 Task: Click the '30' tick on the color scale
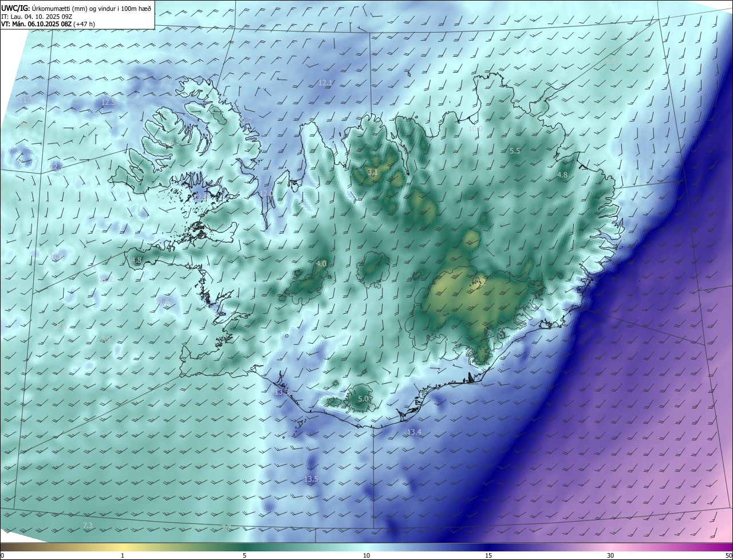pyautogui.click(x=610, y=556)
